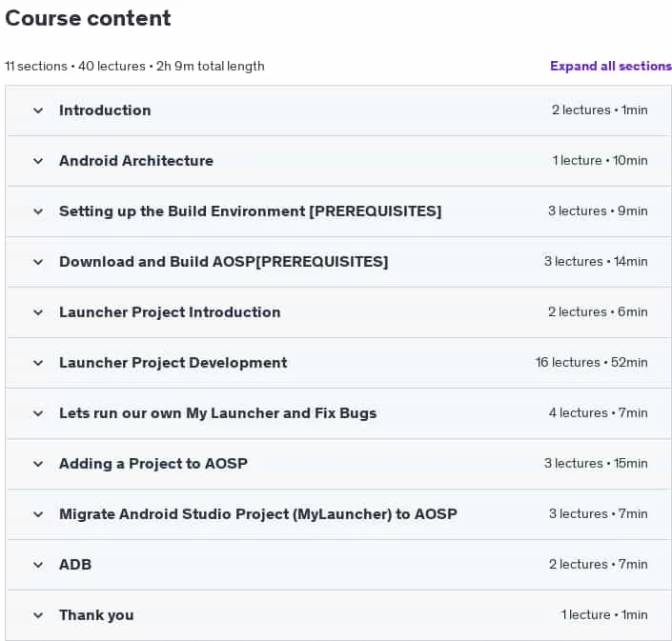This screenshot has height=641, width=672.
Task: Select Thank you section heading
Action: coord(96,615)
